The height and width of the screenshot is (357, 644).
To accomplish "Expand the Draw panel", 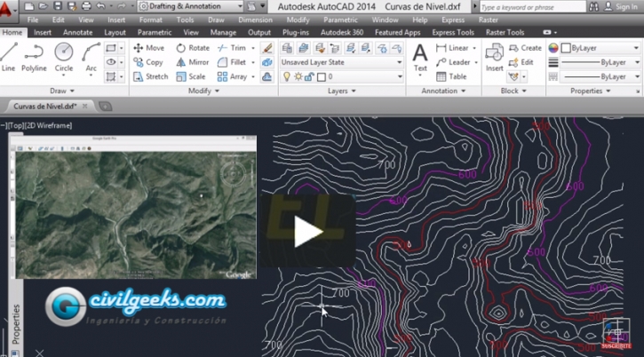I will click(62, 91).
